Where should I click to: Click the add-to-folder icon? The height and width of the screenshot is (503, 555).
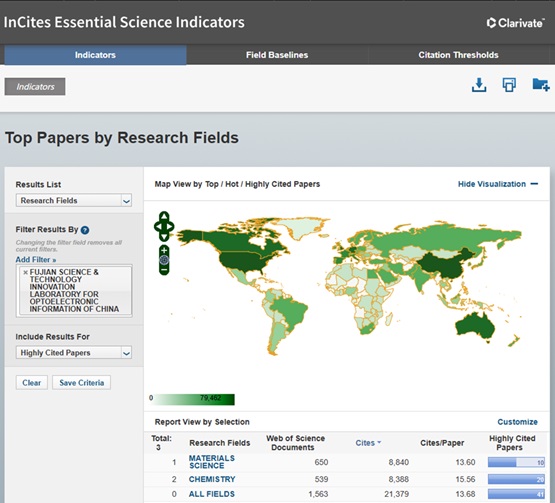[540, 85]
